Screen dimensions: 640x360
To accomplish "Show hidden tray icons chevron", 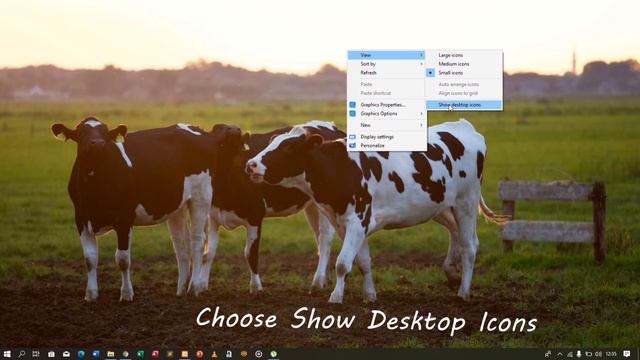I will (560, 354).
